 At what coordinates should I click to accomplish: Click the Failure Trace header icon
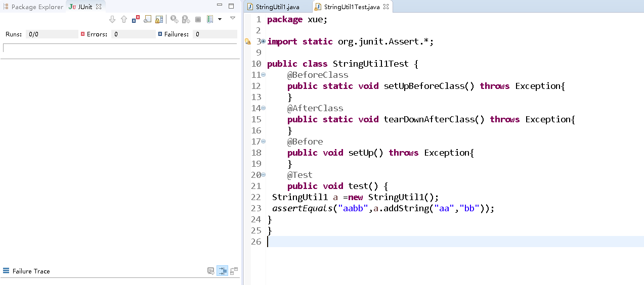point(6,271)
